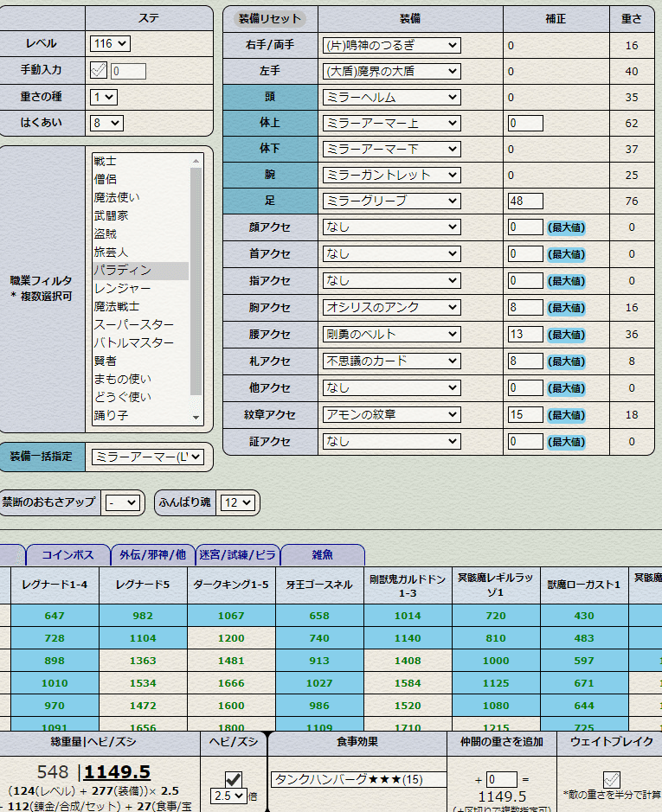
Task: Select 踊り子 in job filter
Action: click(140, 415)
